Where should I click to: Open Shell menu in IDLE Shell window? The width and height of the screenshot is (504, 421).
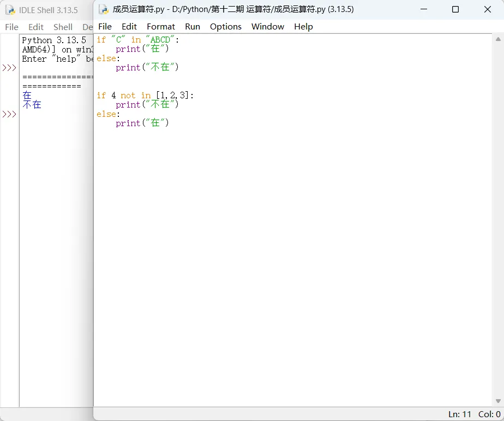(63, 27)
